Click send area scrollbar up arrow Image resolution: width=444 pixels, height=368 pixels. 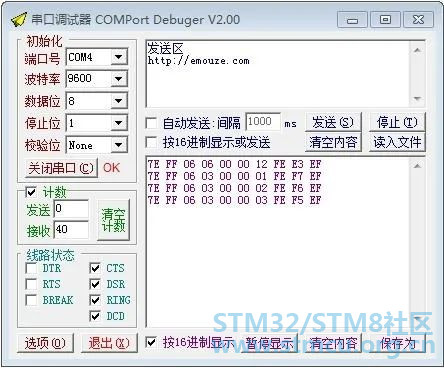click(x=417, y=50)
